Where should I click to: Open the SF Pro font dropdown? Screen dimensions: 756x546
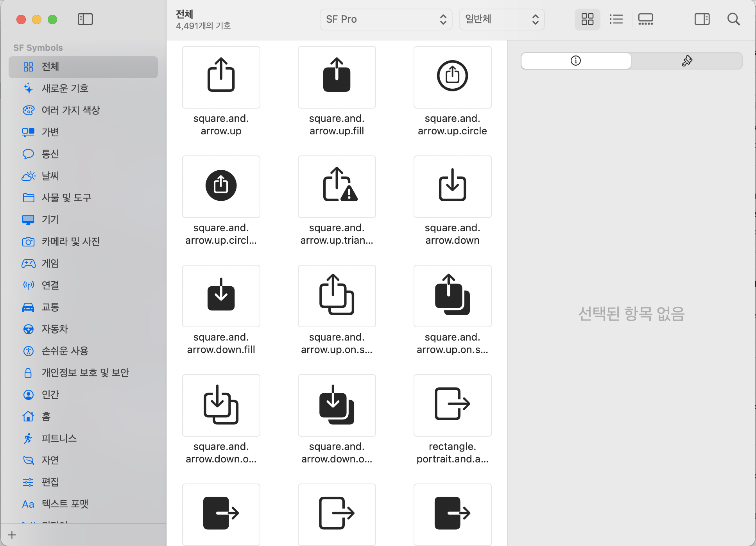(x=386, y=19)
